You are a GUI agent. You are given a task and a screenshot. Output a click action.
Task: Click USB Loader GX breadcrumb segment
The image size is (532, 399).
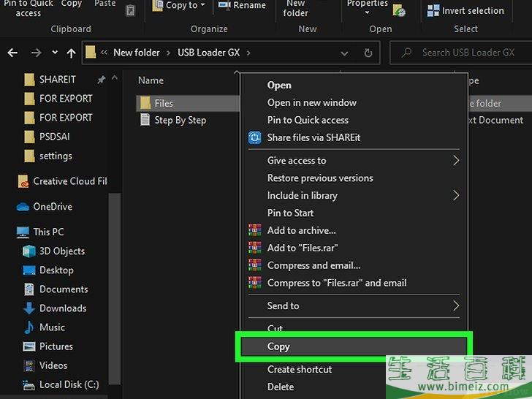(x=209, y=53)
